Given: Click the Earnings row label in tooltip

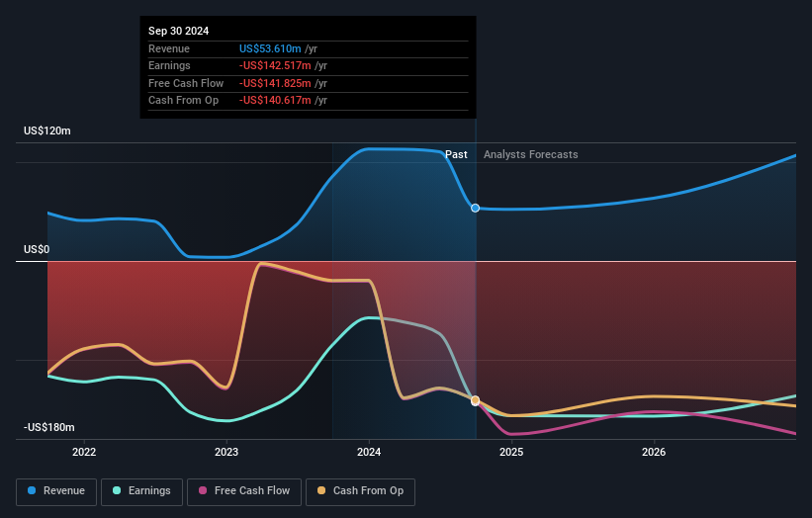Looking at the screenshot, I should pos(169,65).
